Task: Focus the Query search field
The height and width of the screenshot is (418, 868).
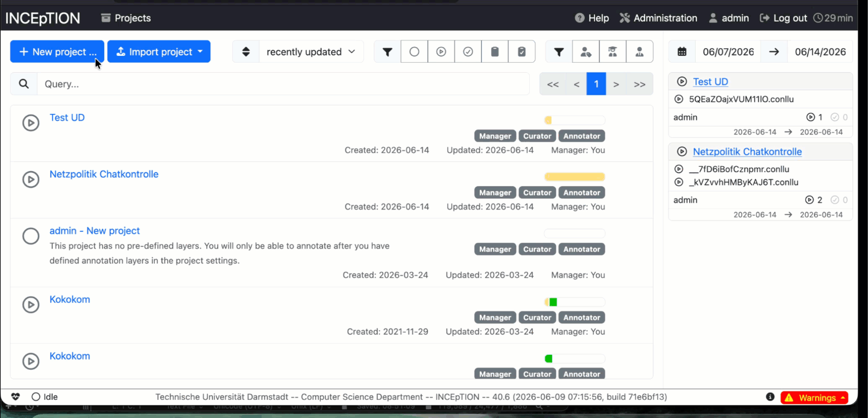Action: point(283,84)
